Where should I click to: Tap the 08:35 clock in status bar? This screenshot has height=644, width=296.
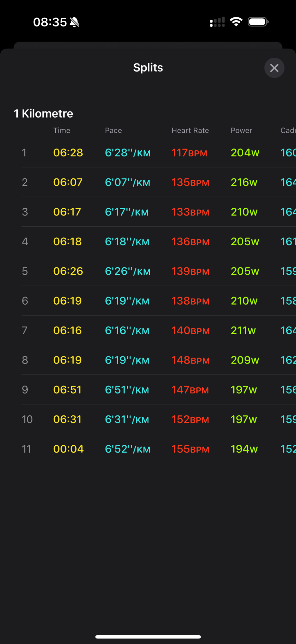point(50,22)
